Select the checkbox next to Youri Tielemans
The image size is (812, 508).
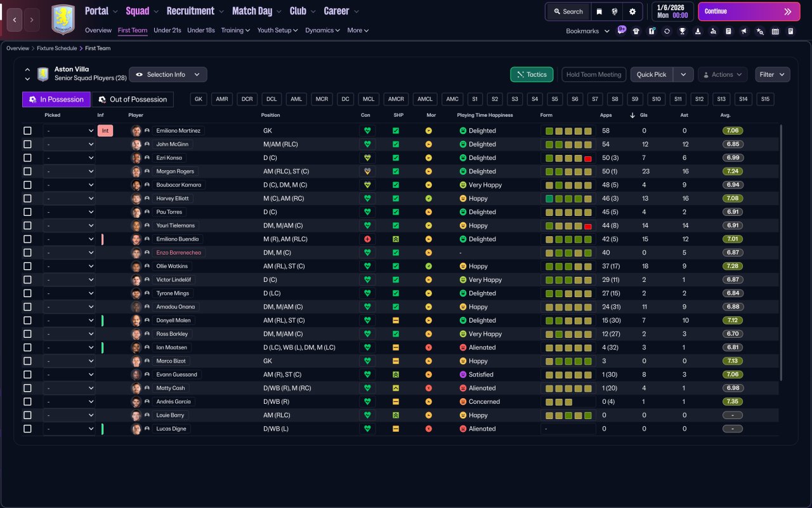tap(27, 225)
